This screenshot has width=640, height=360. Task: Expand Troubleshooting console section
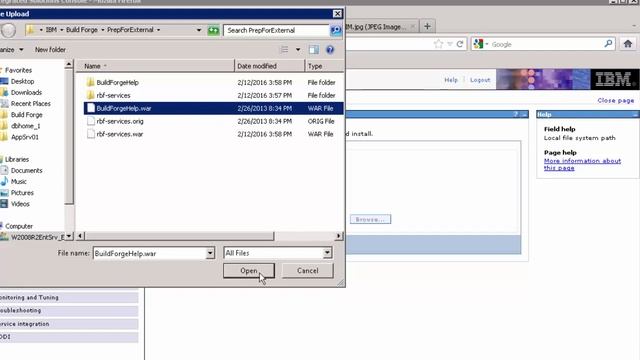(69, 311)
